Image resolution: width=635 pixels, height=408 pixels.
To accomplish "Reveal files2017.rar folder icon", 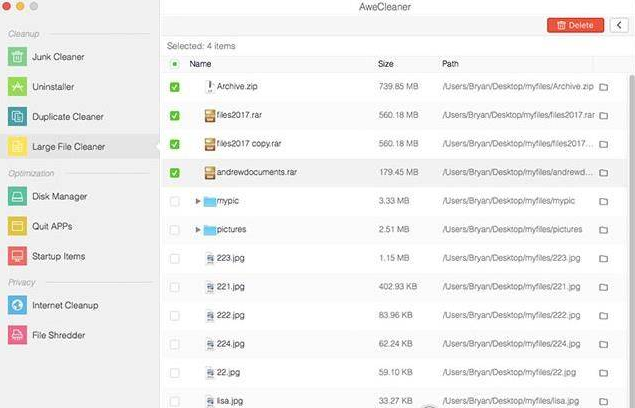I will 603,115.
